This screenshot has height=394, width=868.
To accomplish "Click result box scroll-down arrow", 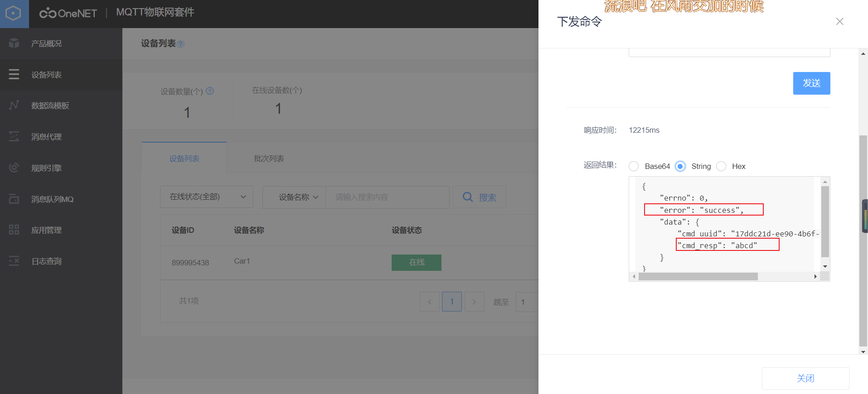I will [825, 266].
